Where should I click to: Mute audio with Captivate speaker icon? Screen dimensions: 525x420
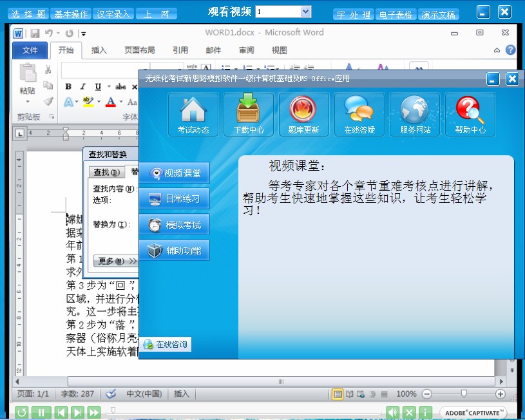click(393, 412)
